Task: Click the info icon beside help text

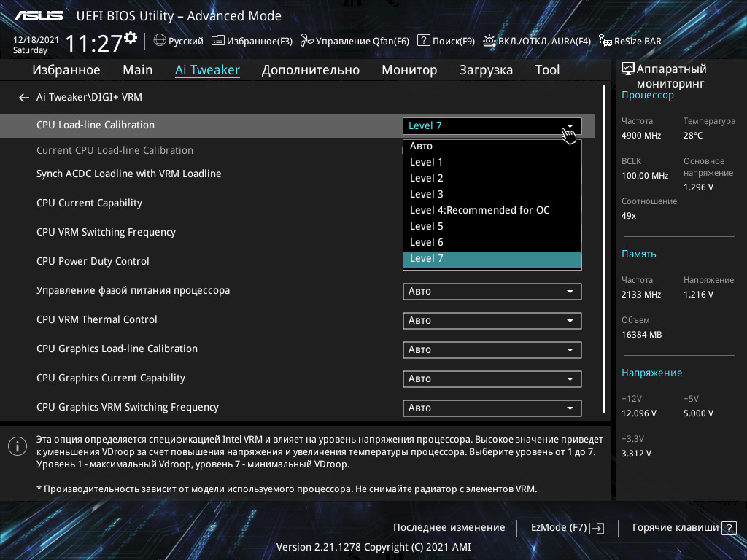Action: pyautogui.click(x=18, y=446)
